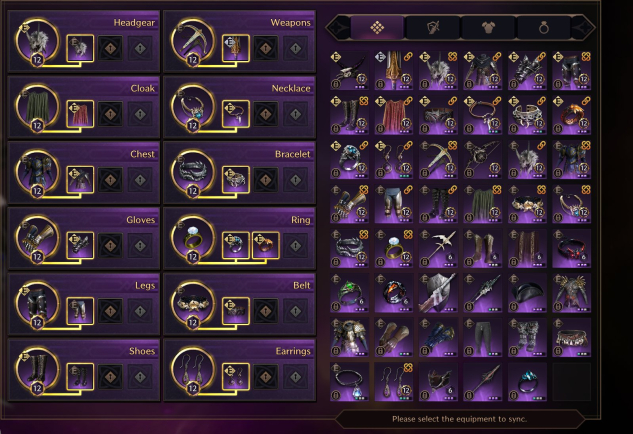
Task: Click the locked upgrade slot in Cloak row
Action: tap(110, 114)
